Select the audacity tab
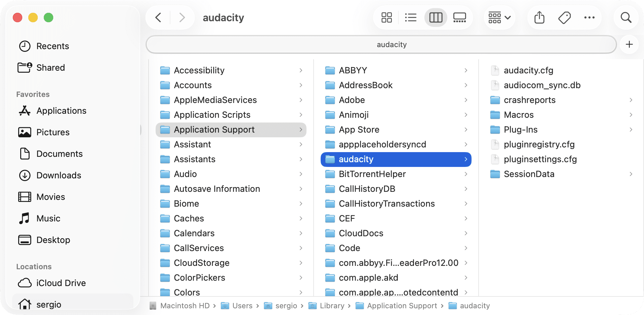 tap(381, 44)
